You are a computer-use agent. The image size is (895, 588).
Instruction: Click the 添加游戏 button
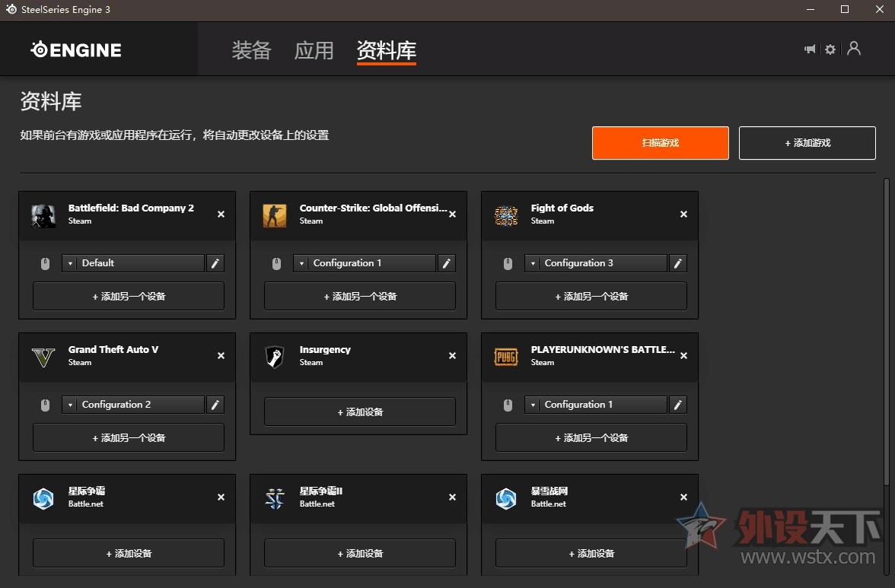click(x=807, y=142)
